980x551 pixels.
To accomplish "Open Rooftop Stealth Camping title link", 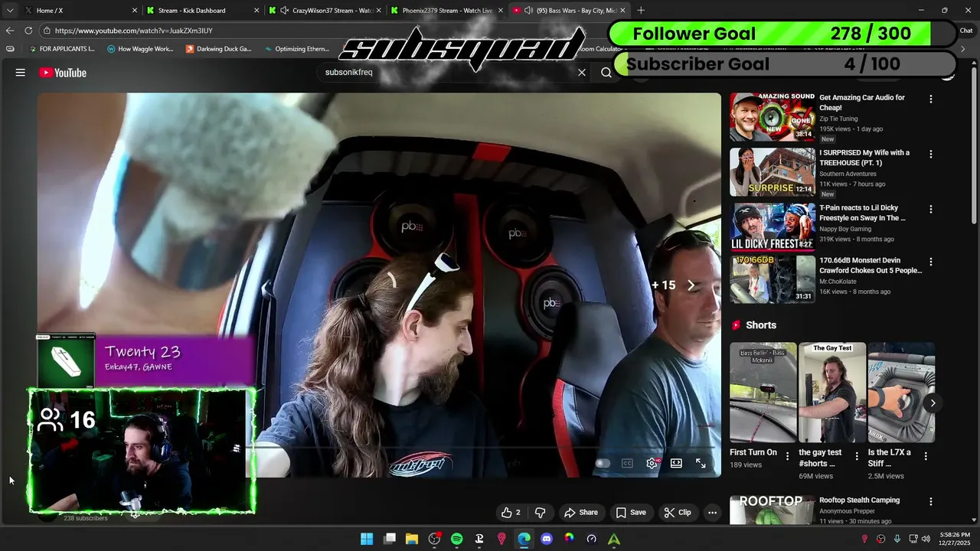I will [859, 500].
